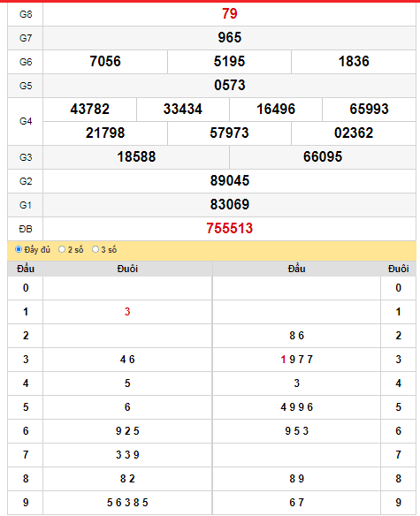Viewport: 420px width, 516px height.
Task: Select the "3 số" radio option
Action: [x=95, y=249]
